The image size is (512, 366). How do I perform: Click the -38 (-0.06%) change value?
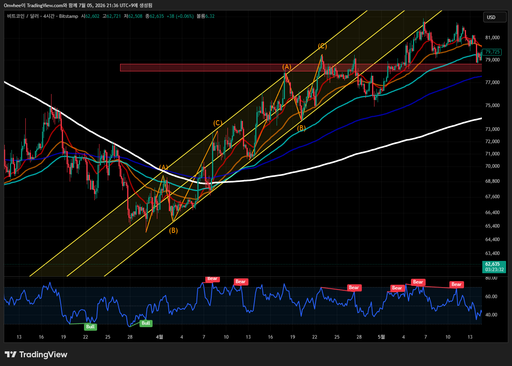pos(180,16)
